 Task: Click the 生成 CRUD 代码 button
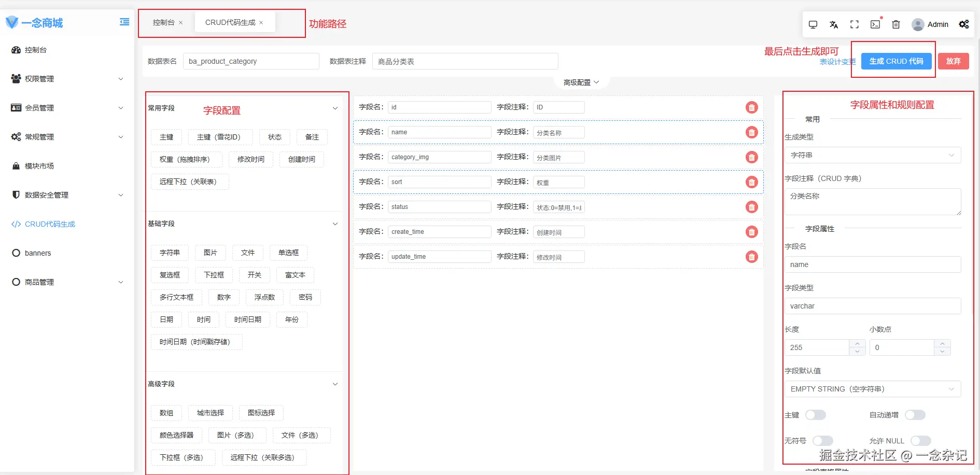click(897, 61)
